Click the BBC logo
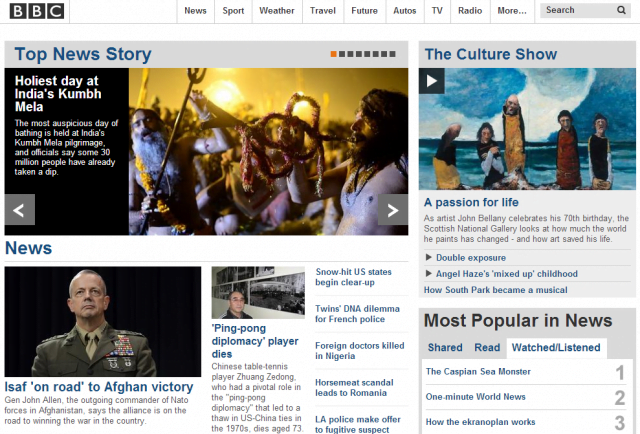The width and height of the screenshot is (640, 434). [x=37, y=11]
